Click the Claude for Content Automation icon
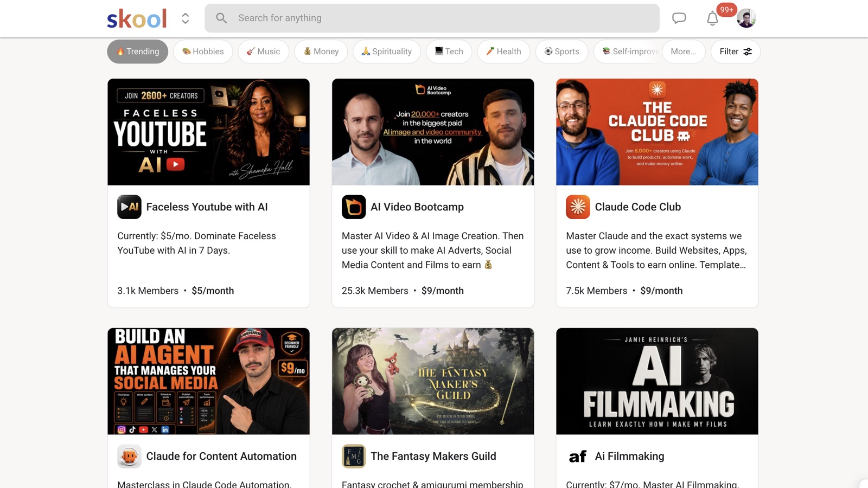 [x=129, y=457]
